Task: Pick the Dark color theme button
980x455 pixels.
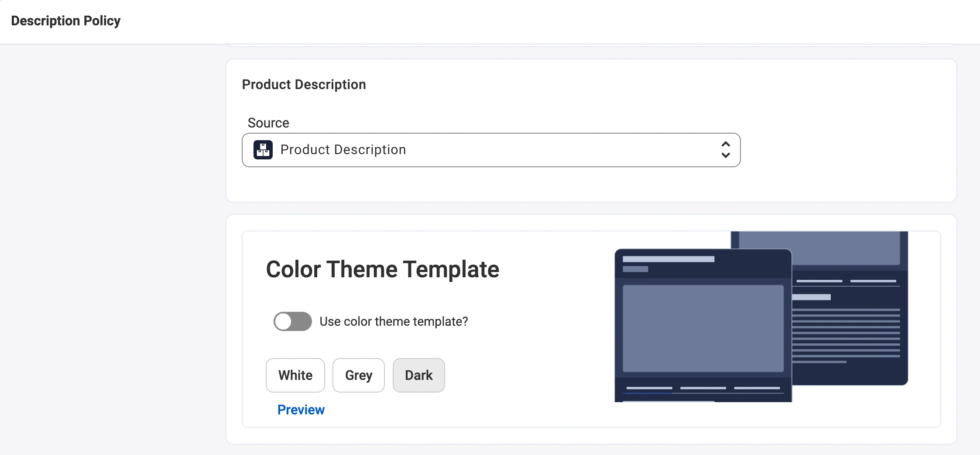Action: (x=418, y=375)
